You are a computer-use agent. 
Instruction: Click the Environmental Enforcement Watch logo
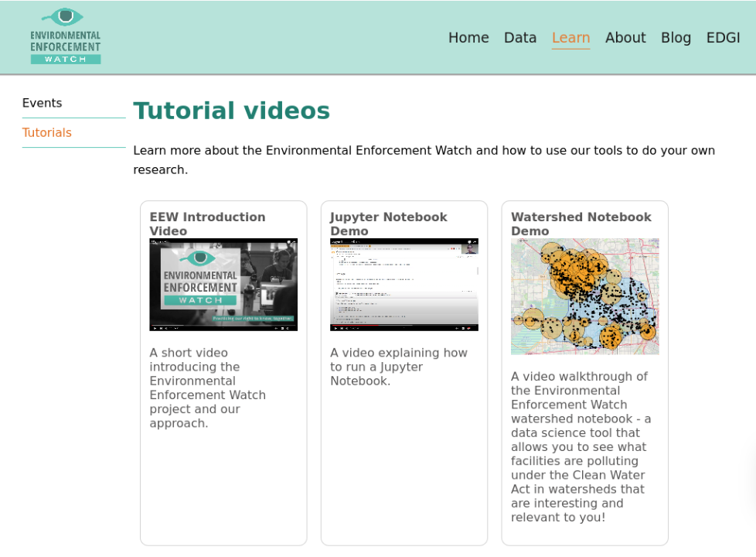(x=66, y=36)
